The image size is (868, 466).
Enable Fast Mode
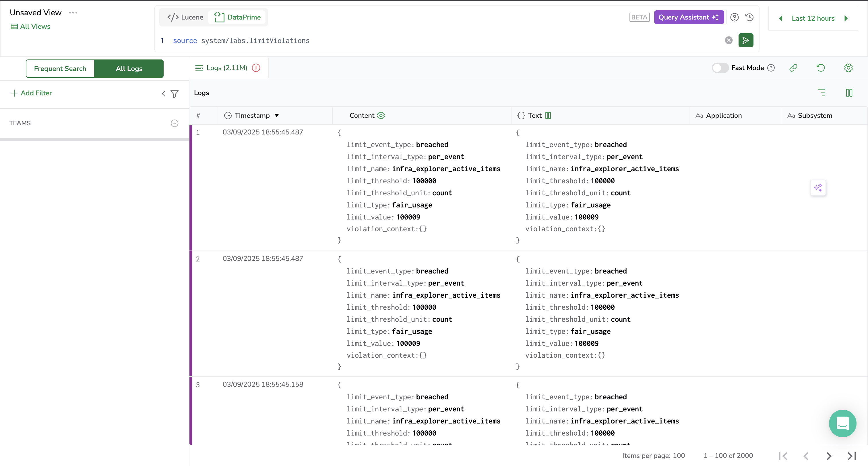pyautogui.click(x=720, y=68)
